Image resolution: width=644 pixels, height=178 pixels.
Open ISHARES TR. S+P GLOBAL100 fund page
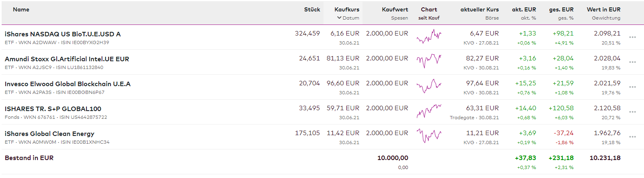point(53,109)
